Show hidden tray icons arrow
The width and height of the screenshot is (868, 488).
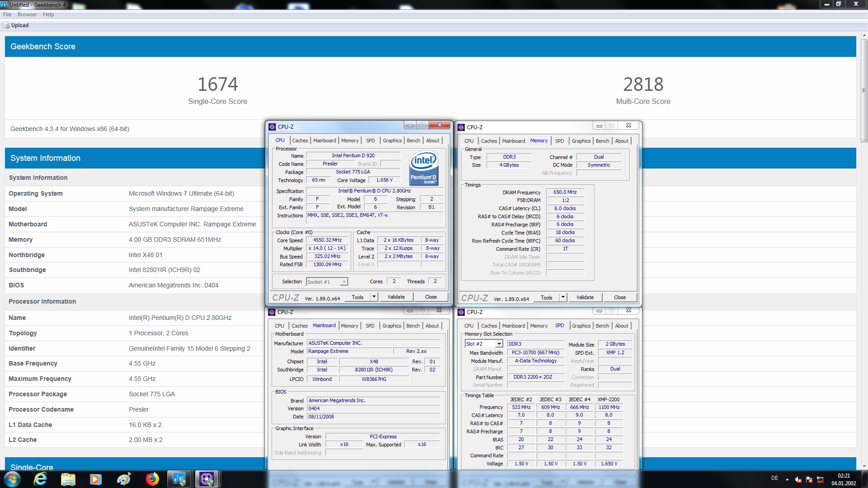(787, 479)
